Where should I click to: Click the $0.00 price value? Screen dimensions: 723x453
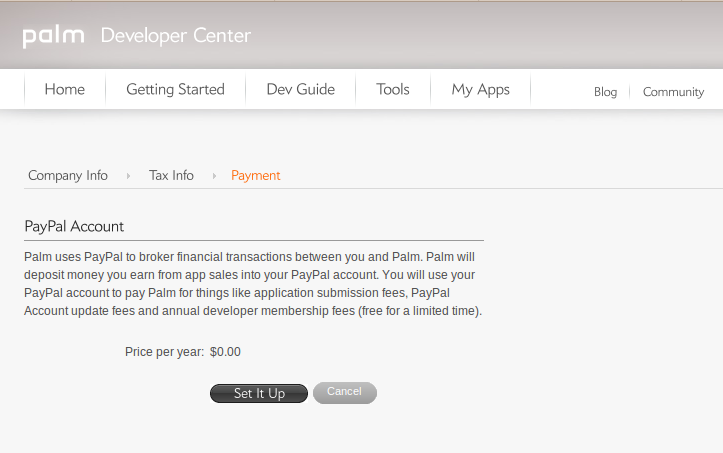click(225, 352)
